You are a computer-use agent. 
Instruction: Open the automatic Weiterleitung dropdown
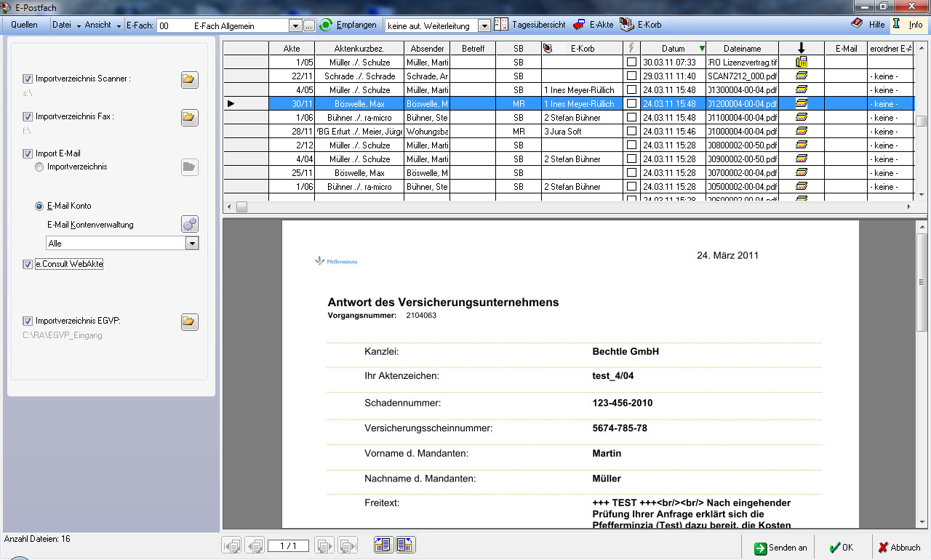click(x=484, y=25)
